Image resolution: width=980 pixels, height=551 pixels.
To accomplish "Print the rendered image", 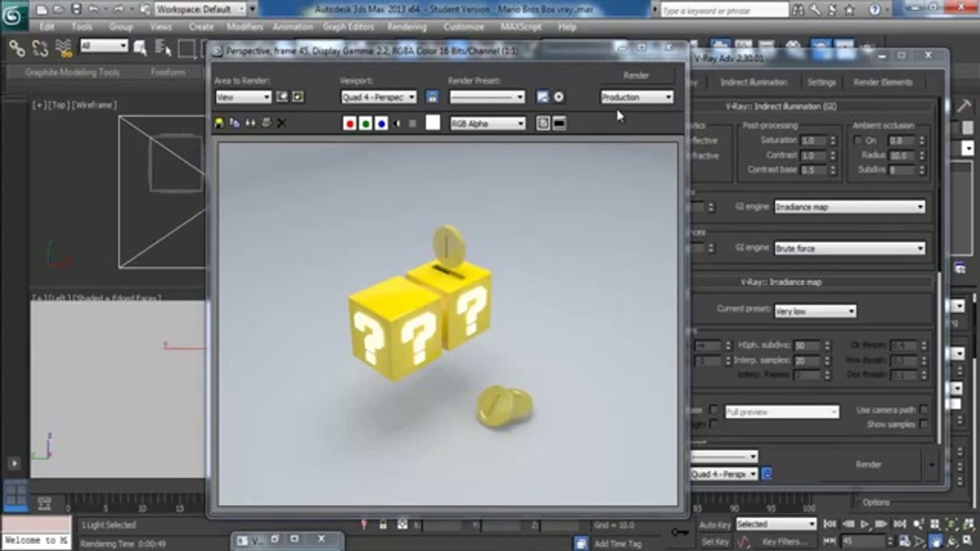I will click(x=266, y=123).
